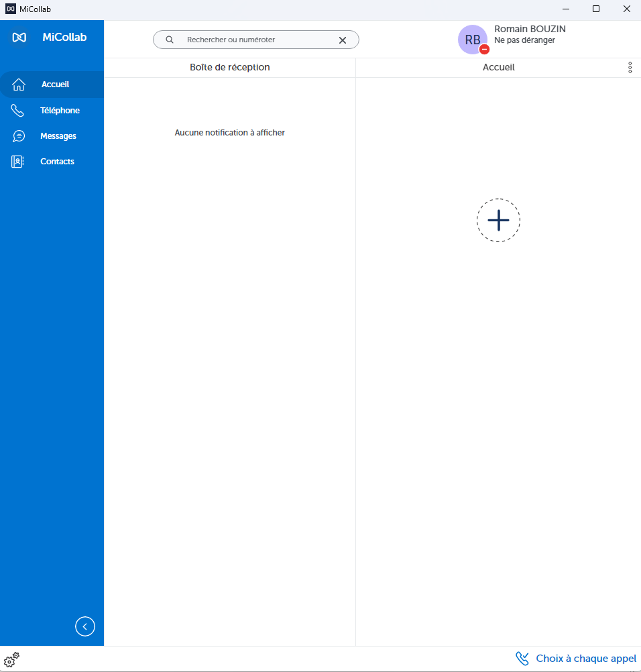Focus the Rechercher ou numéroter field

[x=256, y=40]
